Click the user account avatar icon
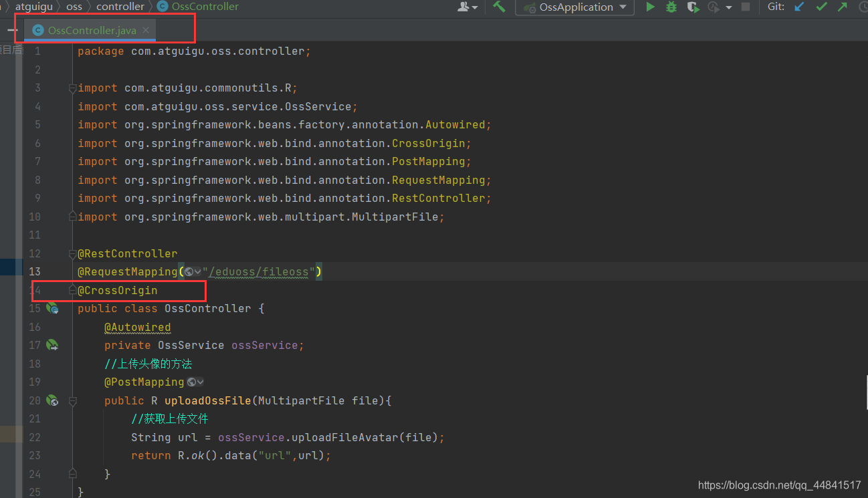 click(x=463, y=7)
